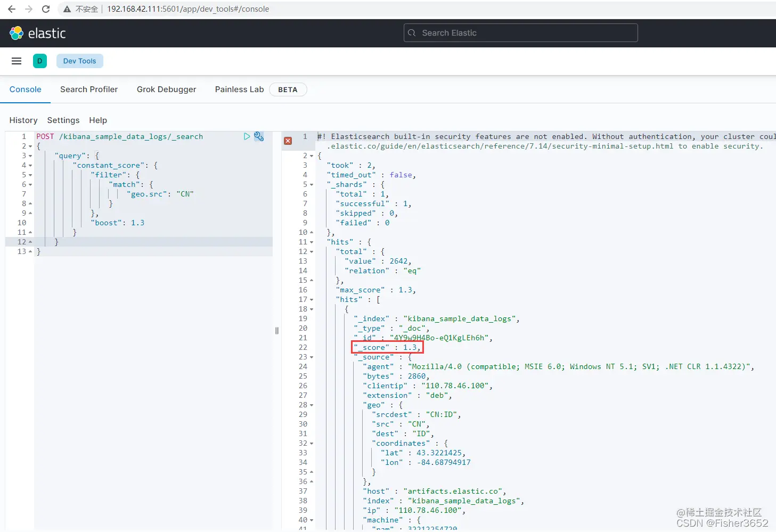The image size is (776, 532).
Task: Open console Settings
Action: point(63,120)
